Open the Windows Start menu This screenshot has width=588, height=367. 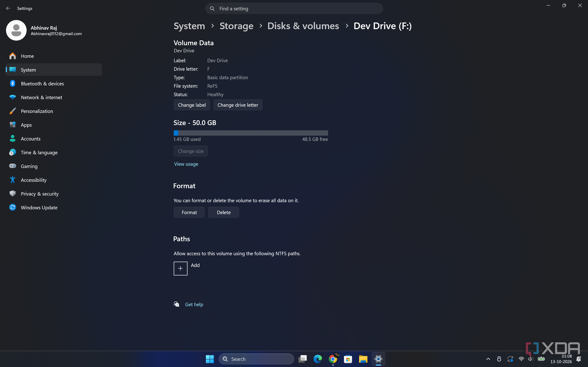[210, 359]
